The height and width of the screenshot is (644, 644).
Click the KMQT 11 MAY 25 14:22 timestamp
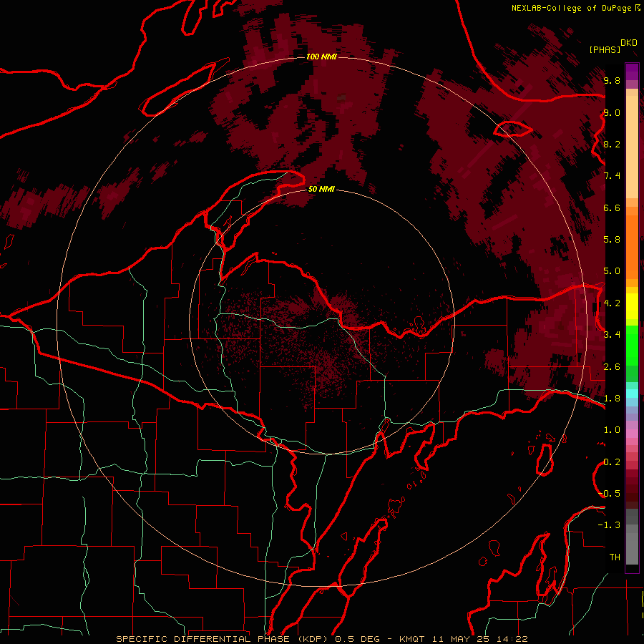pyautogui.click(x=463, y=639)
